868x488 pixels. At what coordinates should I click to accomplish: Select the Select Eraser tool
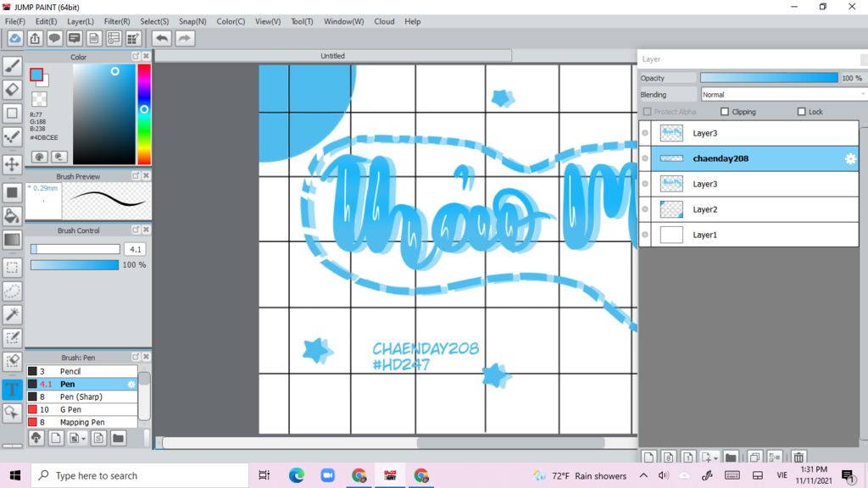[12, 361]
